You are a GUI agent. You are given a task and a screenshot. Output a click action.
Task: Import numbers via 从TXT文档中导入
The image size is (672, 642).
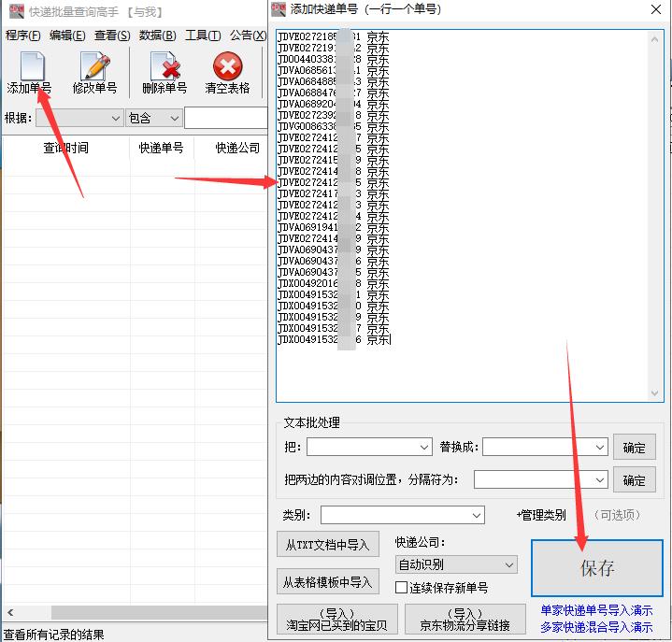pyautogui.click(x=328, y=544)
